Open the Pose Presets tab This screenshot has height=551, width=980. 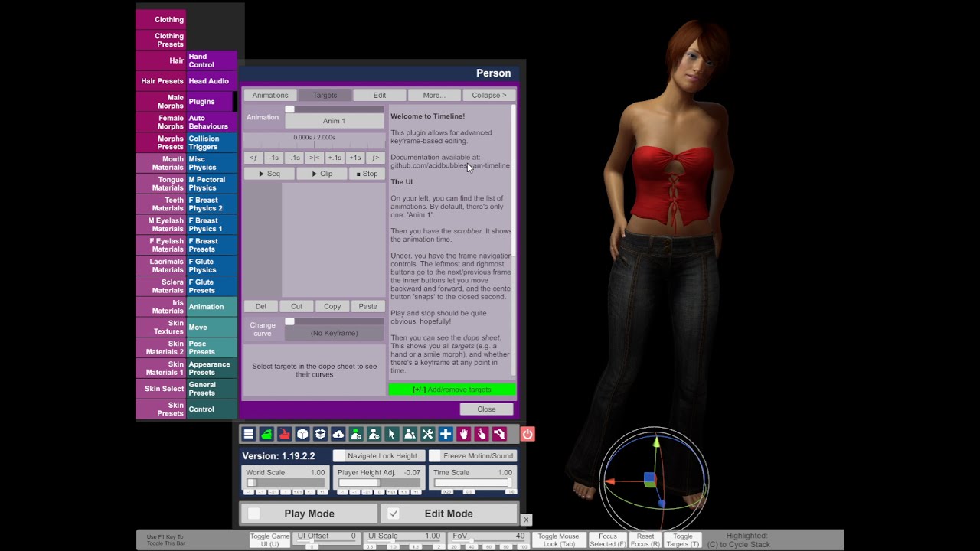[x=211, y=348]
